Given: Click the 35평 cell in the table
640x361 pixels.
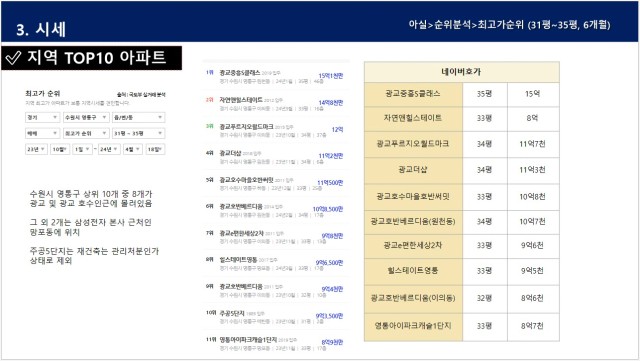Looking at the screenshot, I should (x=485, y=94).
